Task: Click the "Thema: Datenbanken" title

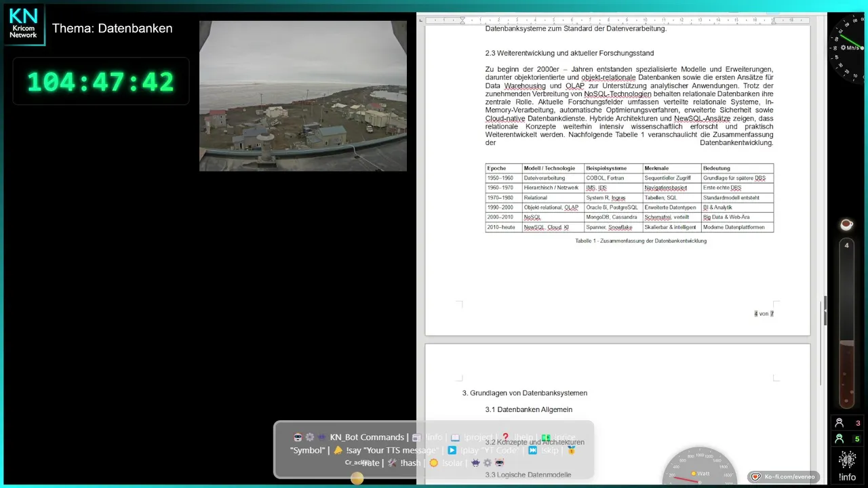Action: 113,28
